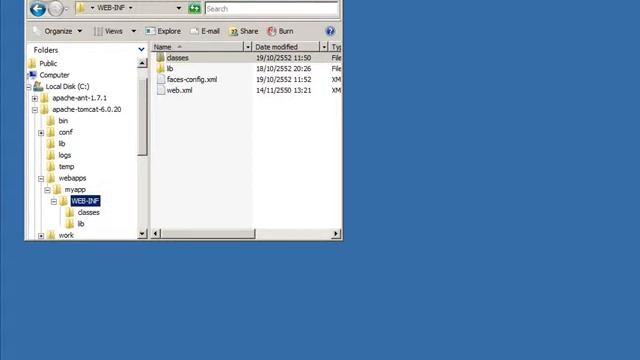Click folder tree scrollbar down arrow
The image size is (640, 360).
pos(142,233)
